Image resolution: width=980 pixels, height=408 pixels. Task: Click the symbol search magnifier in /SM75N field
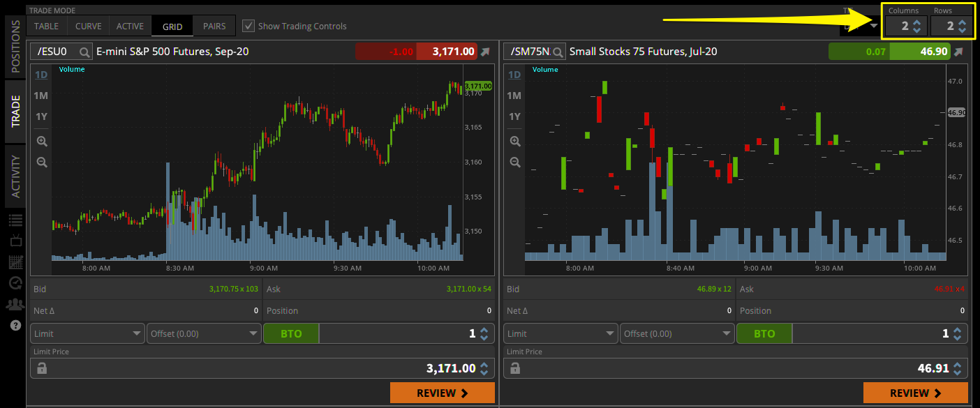pyautogui.click(x=556, y=51)
